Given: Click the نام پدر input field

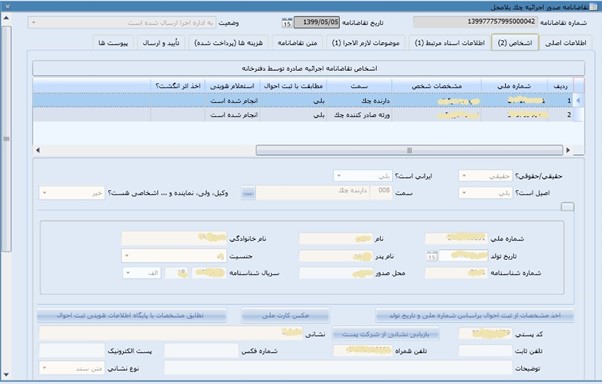Looking at the screenshot, I should coord(336,256).
